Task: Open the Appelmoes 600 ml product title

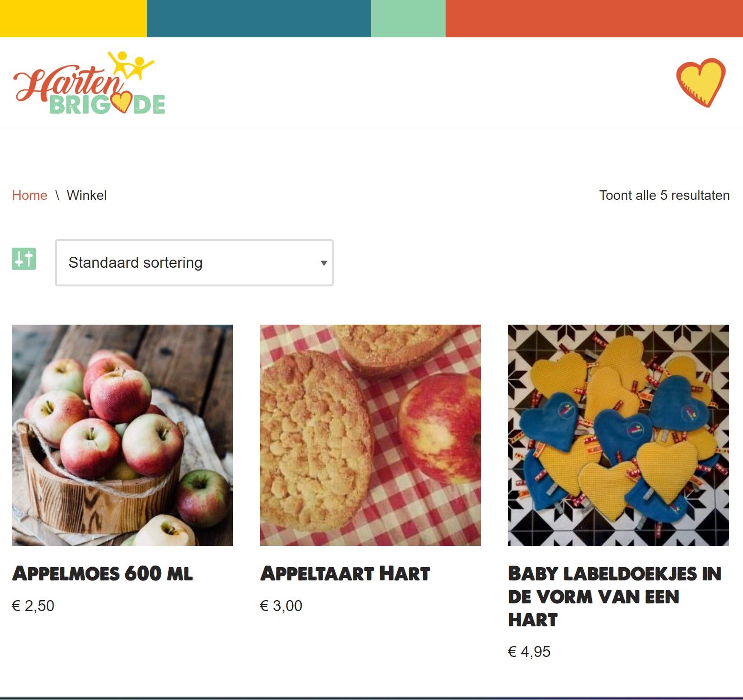Action: coord(102,573)
